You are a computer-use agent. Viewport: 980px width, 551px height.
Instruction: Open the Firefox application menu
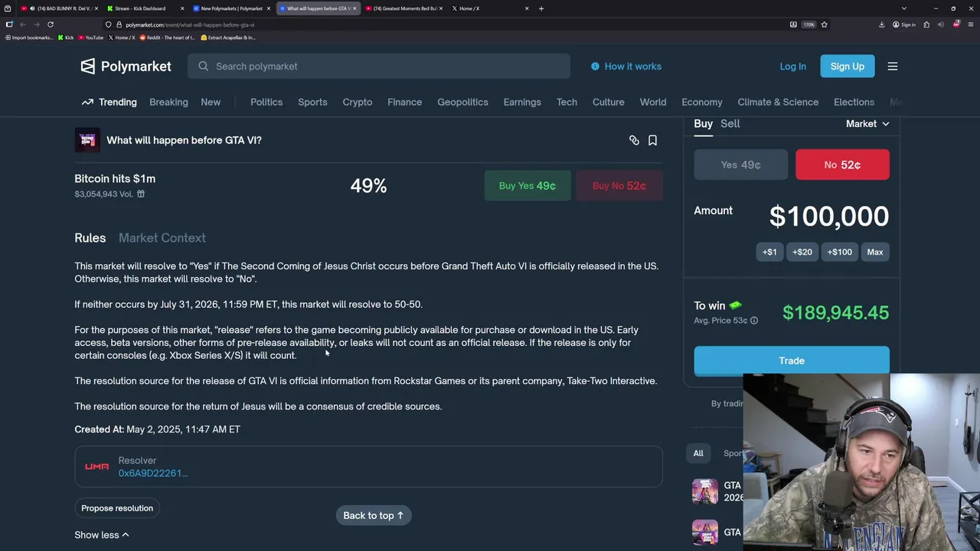[x=971, y=24]
